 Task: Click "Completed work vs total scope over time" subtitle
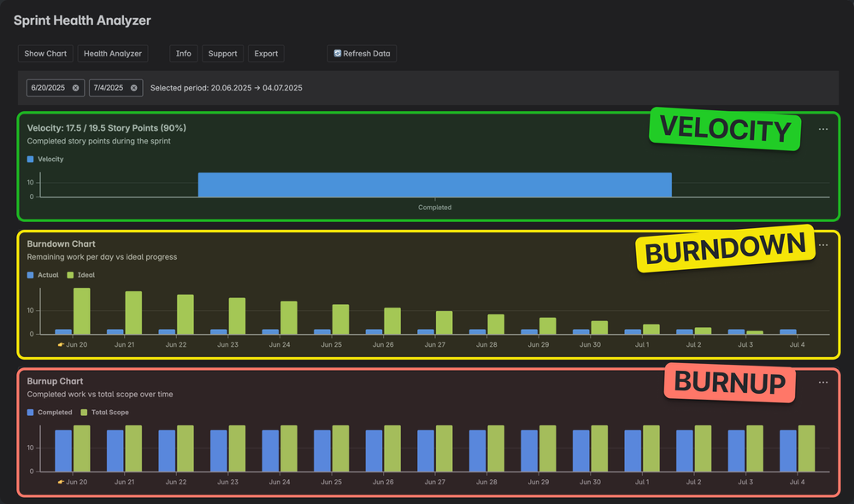click(100, 394)
